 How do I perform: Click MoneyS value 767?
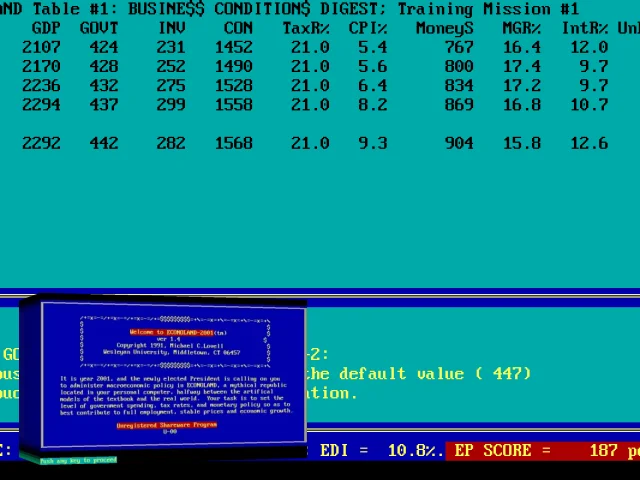coord(459,47)
